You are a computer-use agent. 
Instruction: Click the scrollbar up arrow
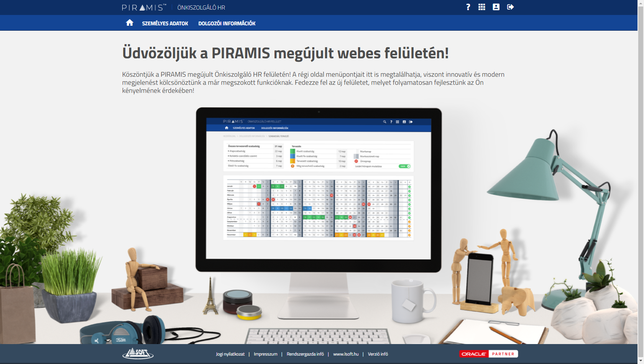click(x=641, y=2)
